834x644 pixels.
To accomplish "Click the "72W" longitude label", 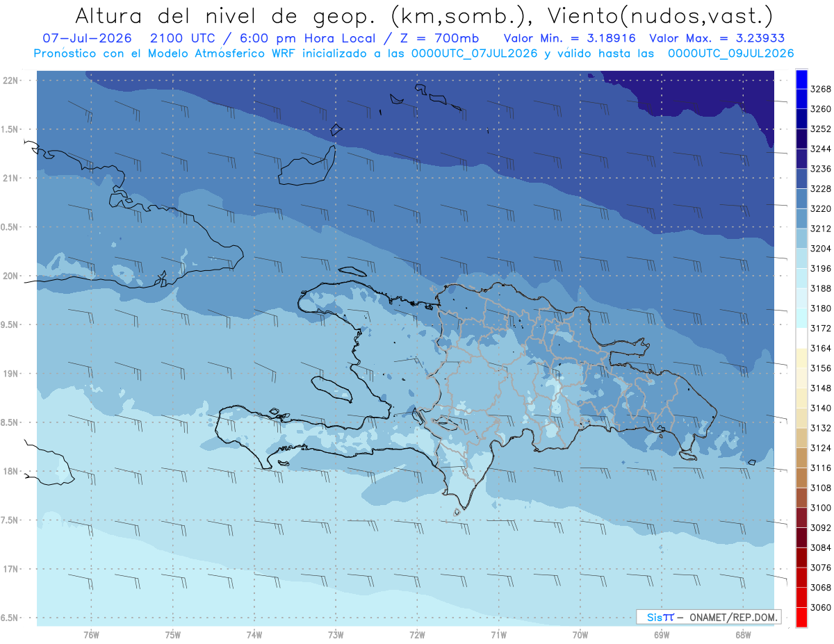I will [x=418, y=634].
